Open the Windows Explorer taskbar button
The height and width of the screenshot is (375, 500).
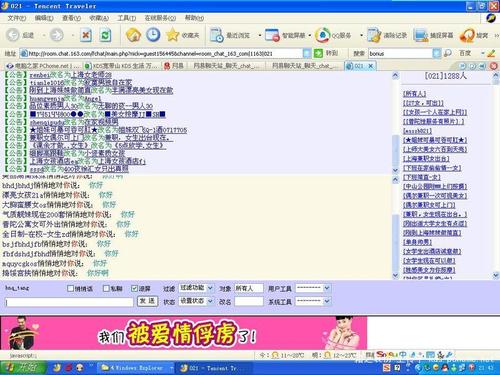click(136, 368)
